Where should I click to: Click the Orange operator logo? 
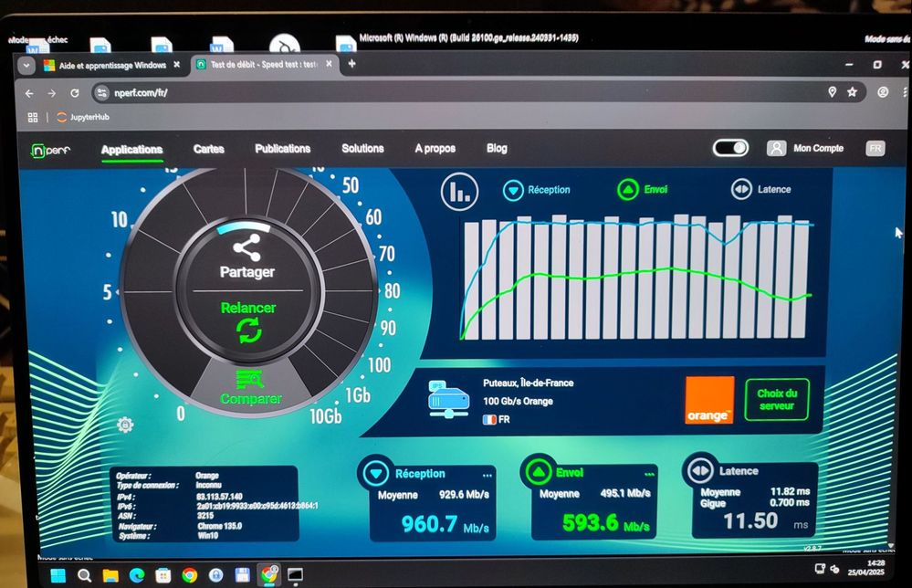point(709,400)
